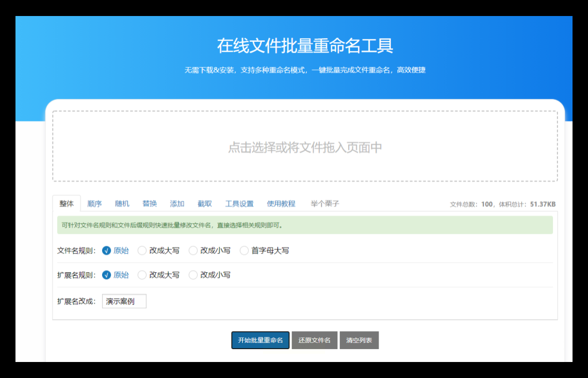Click the file upload drop zone
The width and height of the screenshot is (588, 378).
(x=305, y=147)
